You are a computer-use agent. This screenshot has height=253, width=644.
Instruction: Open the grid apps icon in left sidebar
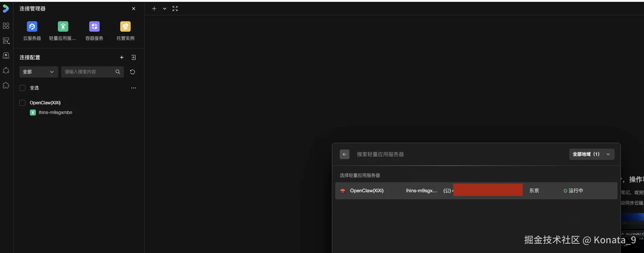6,26
